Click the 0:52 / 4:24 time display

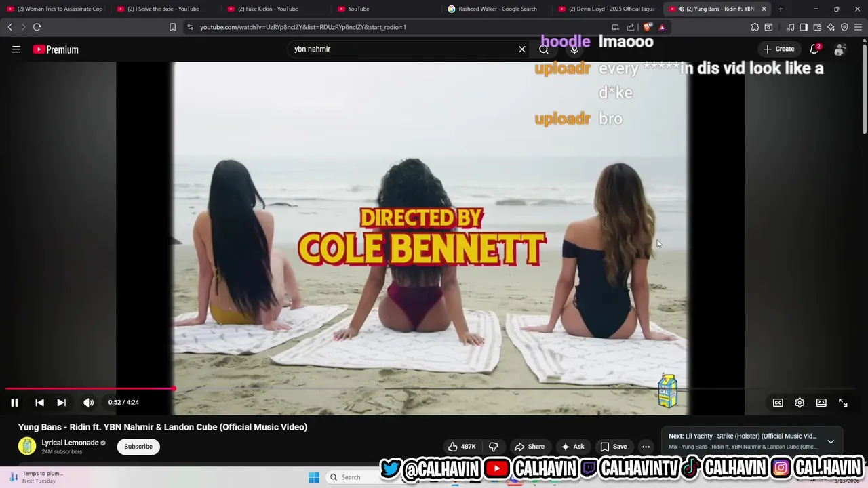123,403
